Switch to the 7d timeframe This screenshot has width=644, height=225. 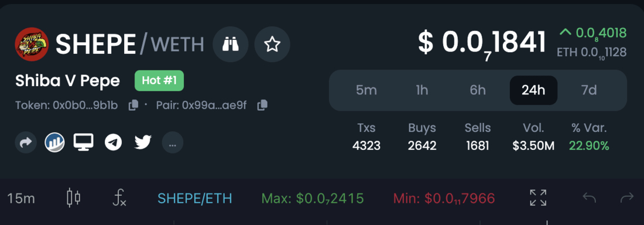(x=589, y=90)
